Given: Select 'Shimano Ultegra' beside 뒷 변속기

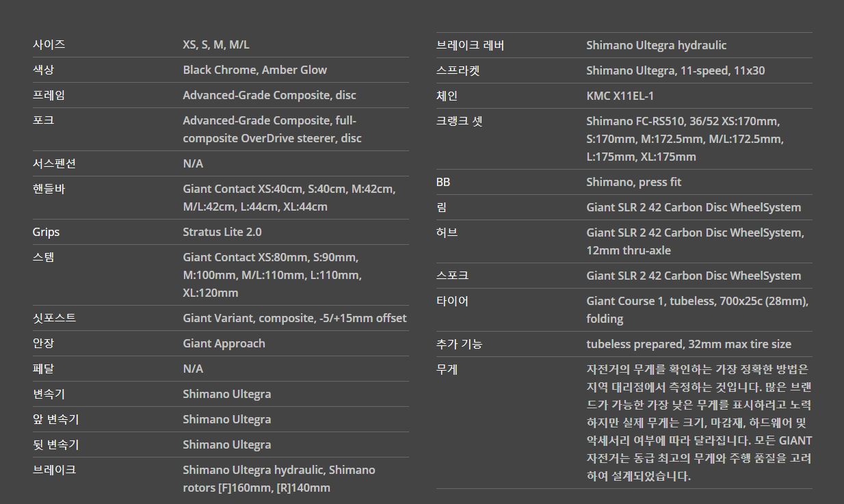Looking at the screenshot, I should [227, 445].
